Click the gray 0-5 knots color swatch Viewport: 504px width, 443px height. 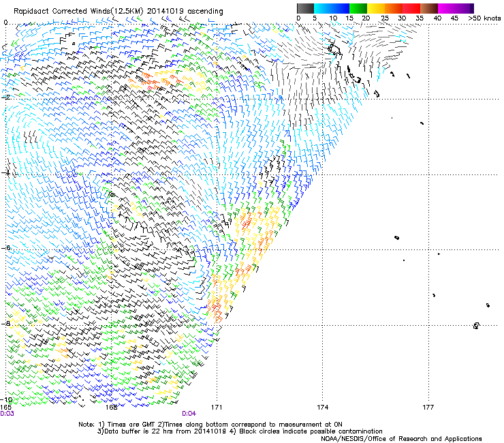(x=305, y=8)
